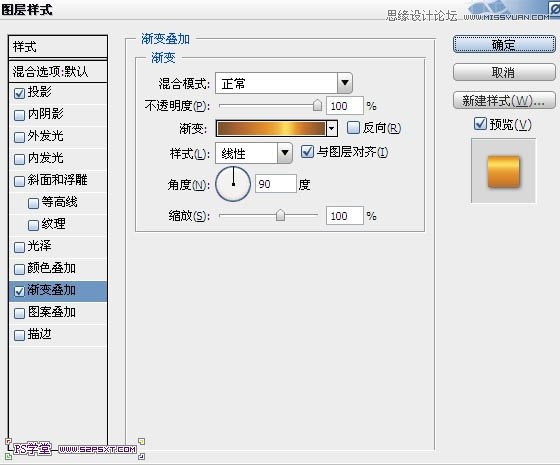Enable the 斜面和浮雕 checkbox

click(x=19, y=181)
